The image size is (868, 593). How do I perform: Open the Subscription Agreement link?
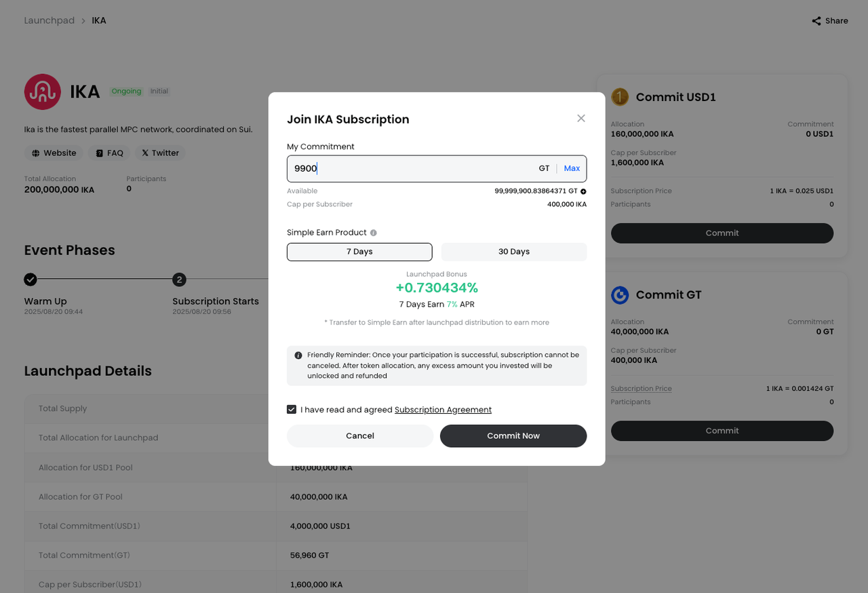click(443, 410)
